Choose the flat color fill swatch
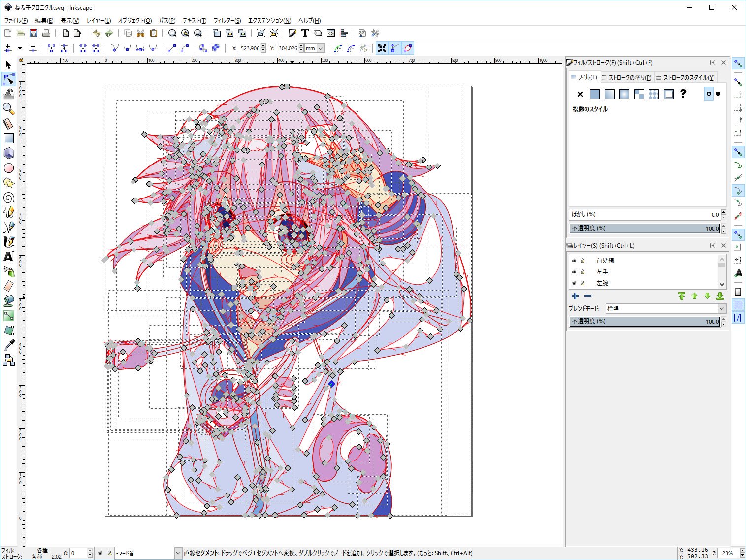Viewport: 746px width, 560px height. coord(595,94)
